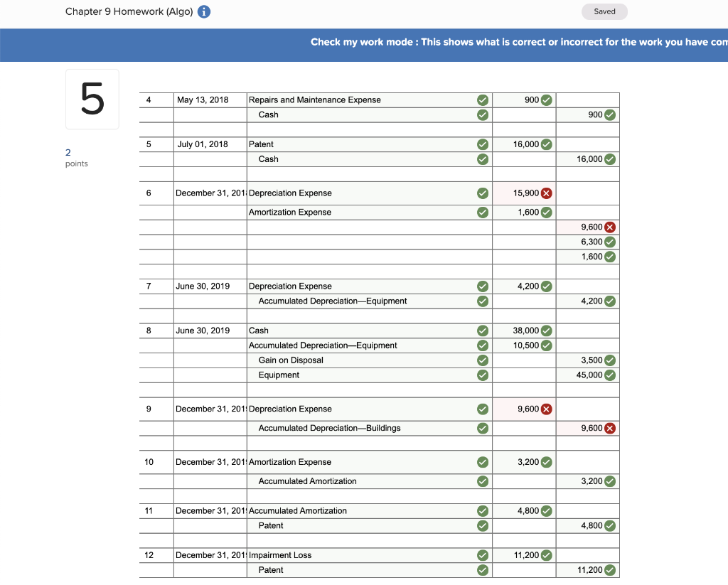
Task: Click the green check beside the 38,000 debit
Action: click(x=545, y=331)
